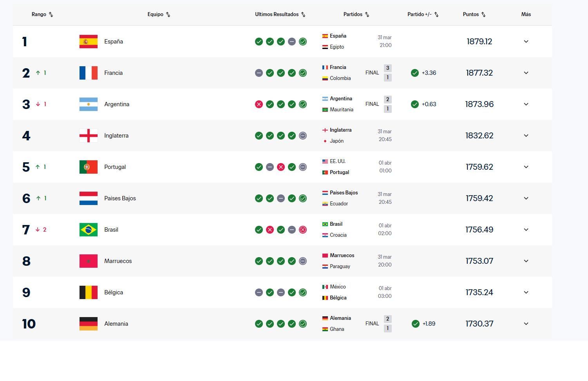Select the red loss icon in Argentina's recent results
Screen dimensions: 588x381
point(259,104)
